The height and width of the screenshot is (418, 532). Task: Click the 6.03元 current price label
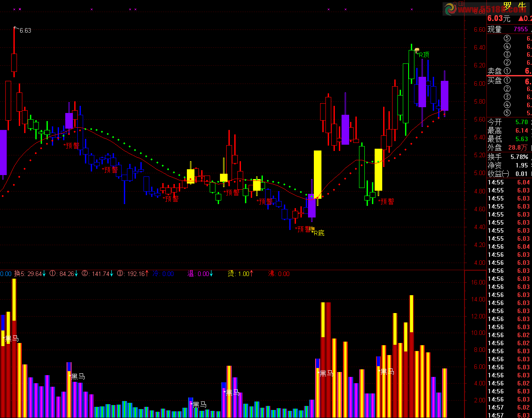pyautogui.click(x=499, y=18)
